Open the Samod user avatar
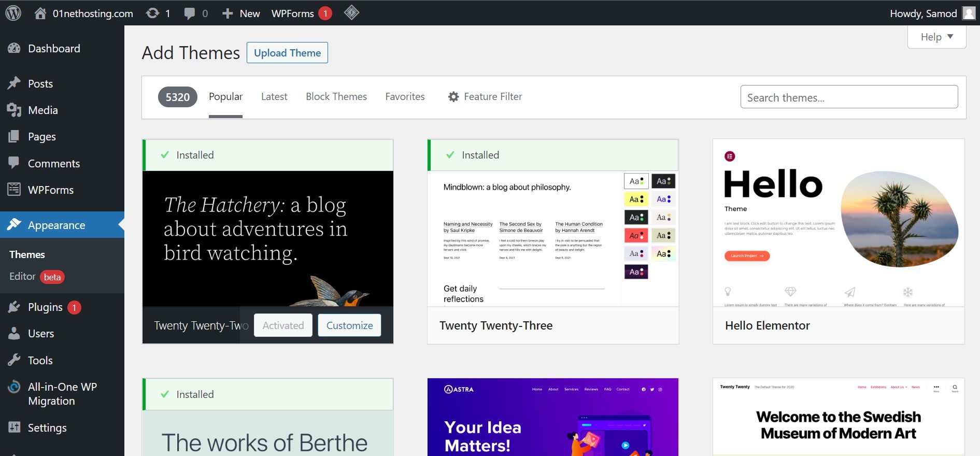Viewport: 980px width, 456px height. click(x=969, y=13)
